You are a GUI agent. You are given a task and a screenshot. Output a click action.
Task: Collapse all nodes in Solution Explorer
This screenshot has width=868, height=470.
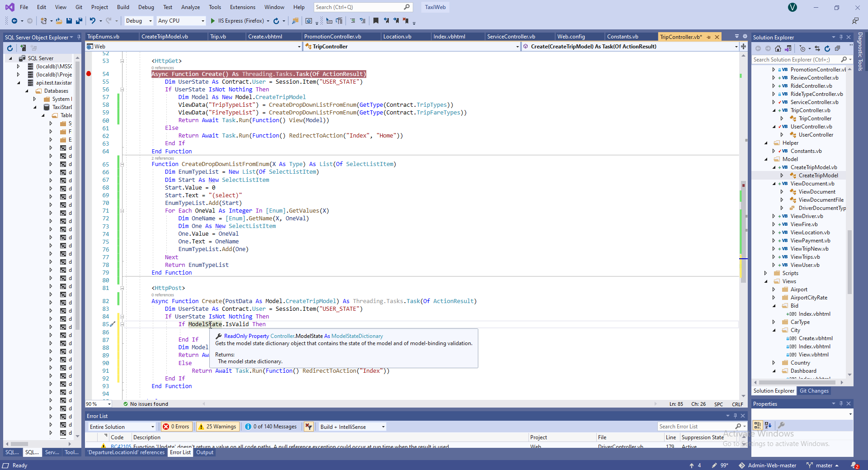(x=837, y=48)
